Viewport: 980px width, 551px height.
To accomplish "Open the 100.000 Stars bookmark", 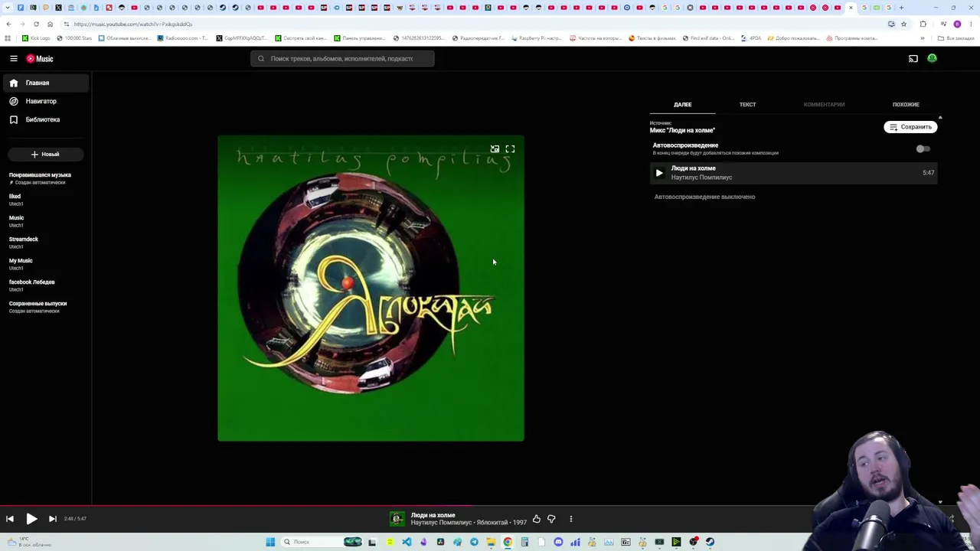I will tap(73, 38).
